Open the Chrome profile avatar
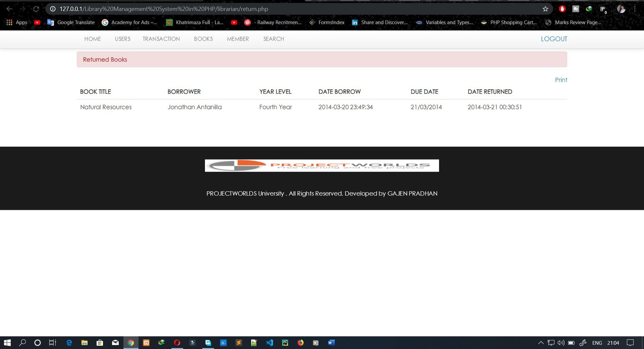The width and height of the screenshot is (644, 349). click(621, 9)
